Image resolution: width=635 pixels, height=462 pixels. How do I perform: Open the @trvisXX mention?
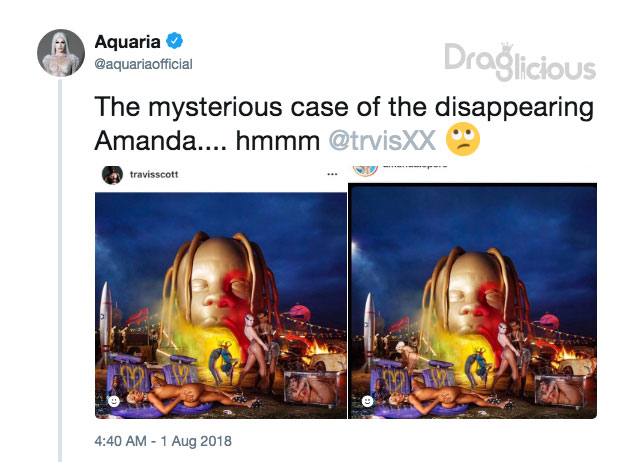coord(382,141)
